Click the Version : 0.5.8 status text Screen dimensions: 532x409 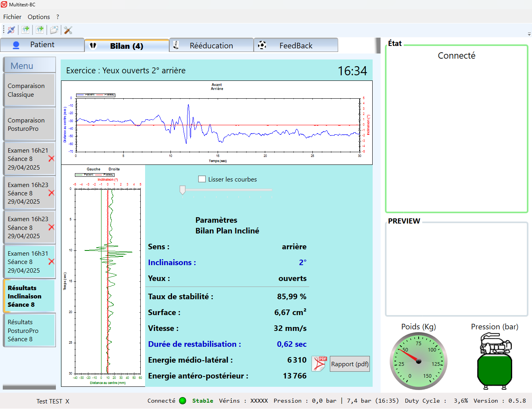coord(499,401)
